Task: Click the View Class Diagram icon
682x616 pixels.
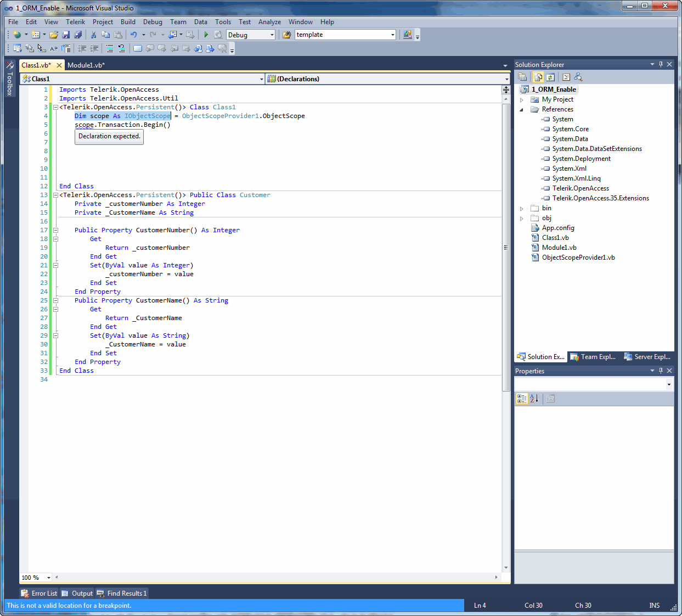Action: click(578, 77)
